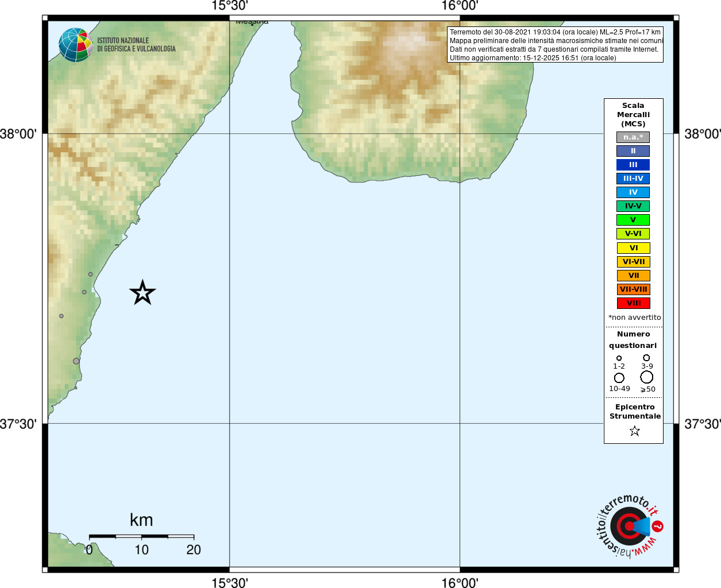The image size is (721, 588).
Task: Click the largest gray circle on the coast
Action: (76, 361)
